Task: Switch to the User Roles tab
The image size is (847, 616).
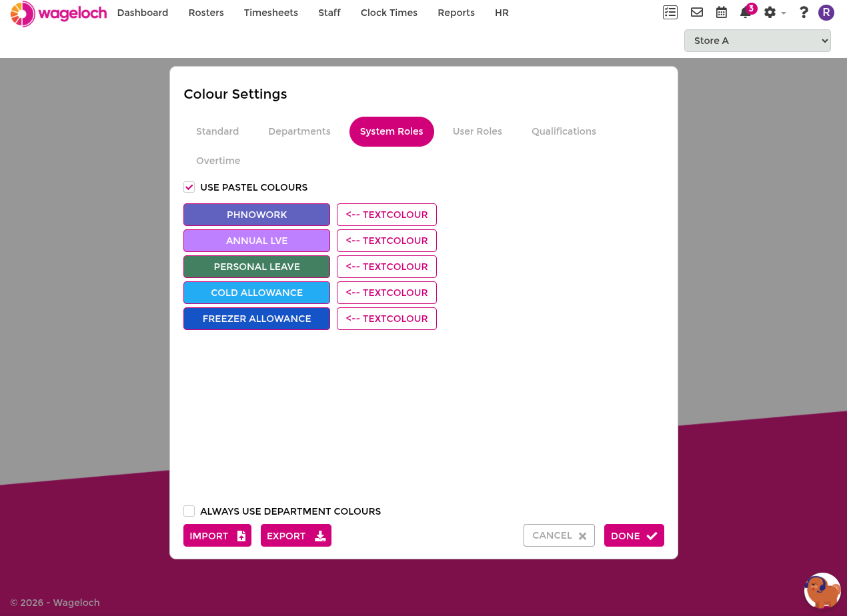Action: tap(478, 131)
